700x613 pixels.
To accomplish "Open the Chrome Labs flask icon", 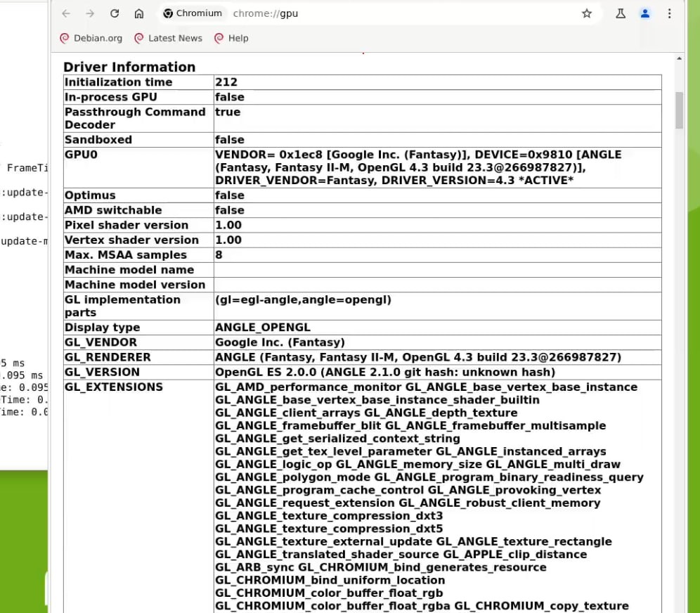I will [x=621, y=13].
